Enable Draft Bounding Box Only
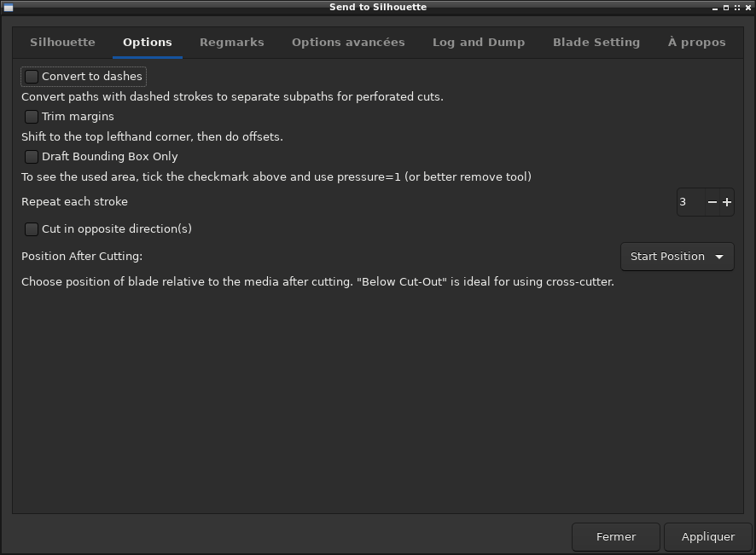The width and height of the screenshot is (756, 555). coord(32,157)
